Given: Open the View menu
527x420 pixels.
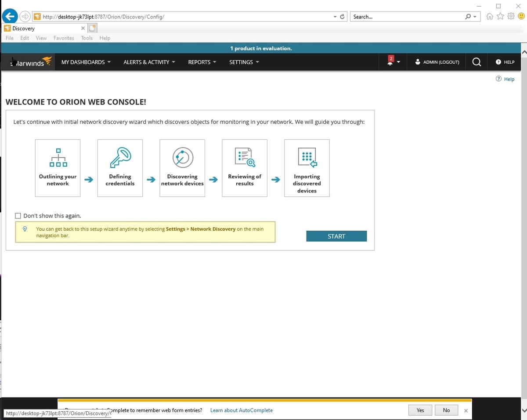Looking at the screenshot, I should click(41, 38).
